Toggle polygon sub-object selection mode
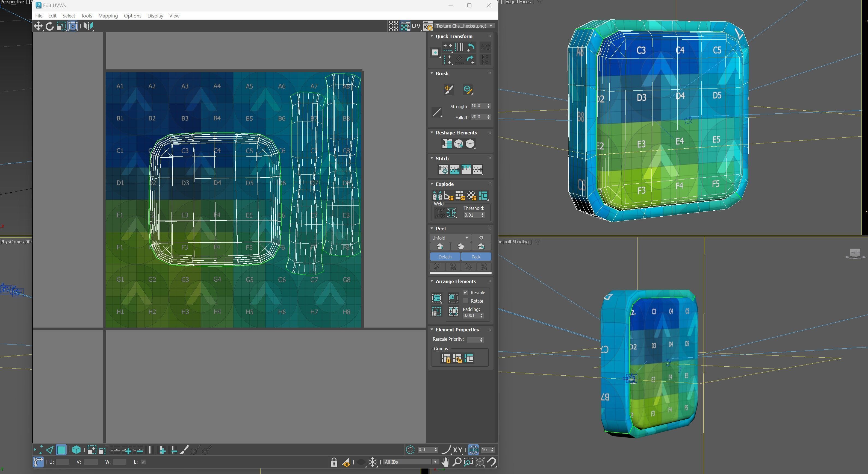This screenshot has width=868, height=474. pyautogui.click(x=61, y=450)
